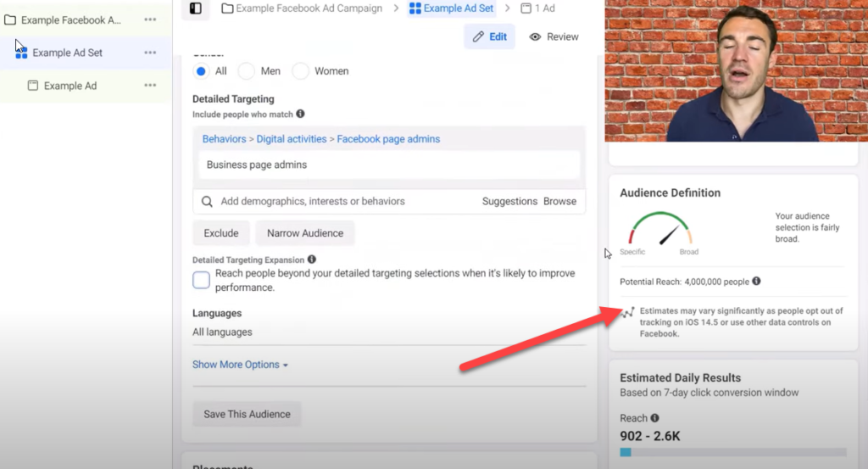Click the ad set grid icon in breadcrumb
Image resolution: width=868 pixels, height=469 pixels.
(x=415, y=8)
